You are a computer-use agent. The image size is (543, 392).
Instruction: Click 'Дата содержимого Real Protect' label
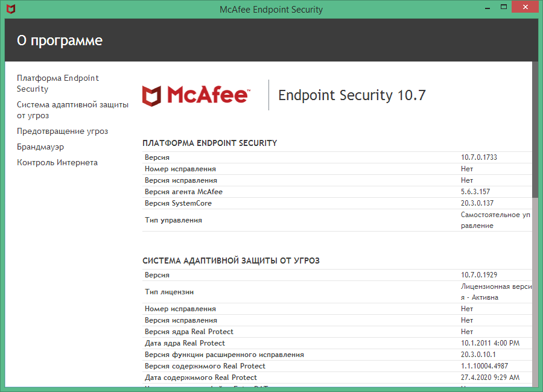(x=200, y=378)
